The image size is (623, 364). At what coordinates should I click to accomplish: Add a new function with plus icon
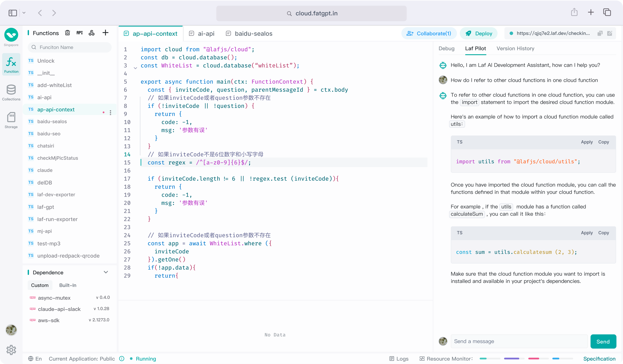pyautogui.click(x=105, y=33)
